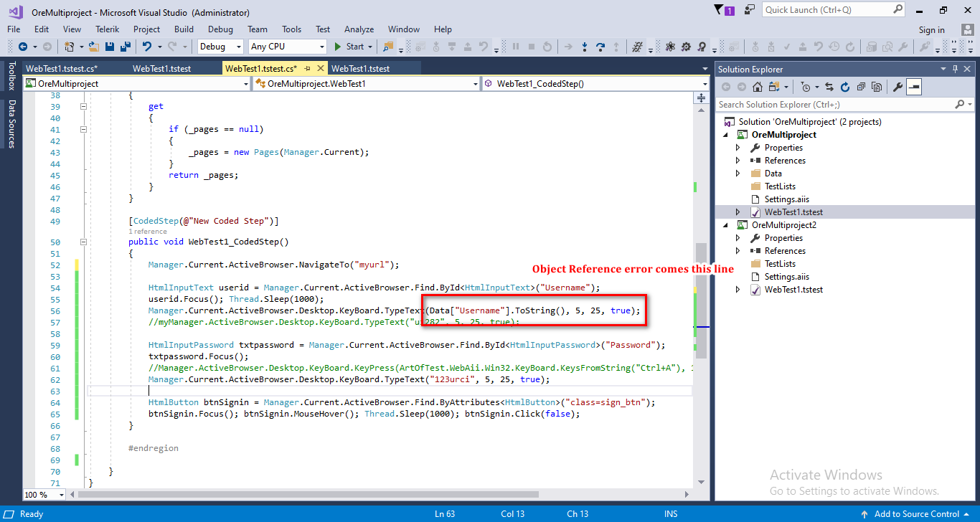980x522 pixels.
Task: Toggle Preview Selected Items in Solution Explorer
Action: click(913, 87)
